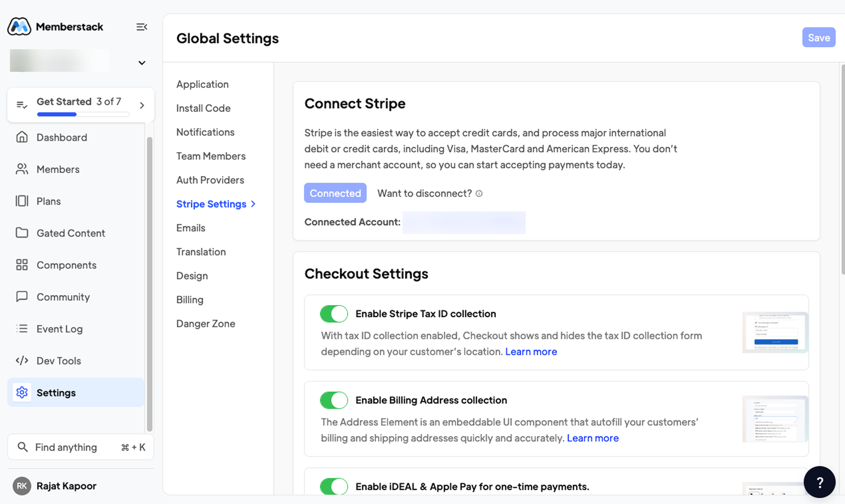Click the Get Started checklist icon

pos(22,105)
